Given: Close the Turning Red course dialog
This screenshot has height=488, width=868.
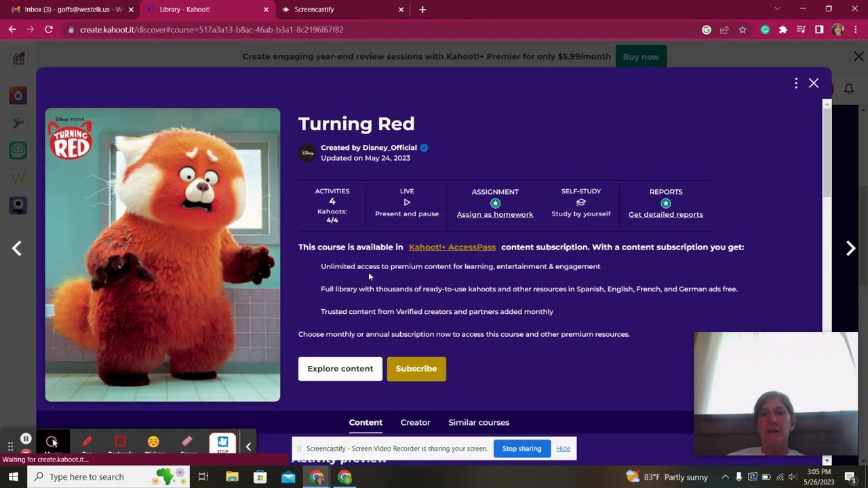Looking at the screenshot, I should 814,83.
